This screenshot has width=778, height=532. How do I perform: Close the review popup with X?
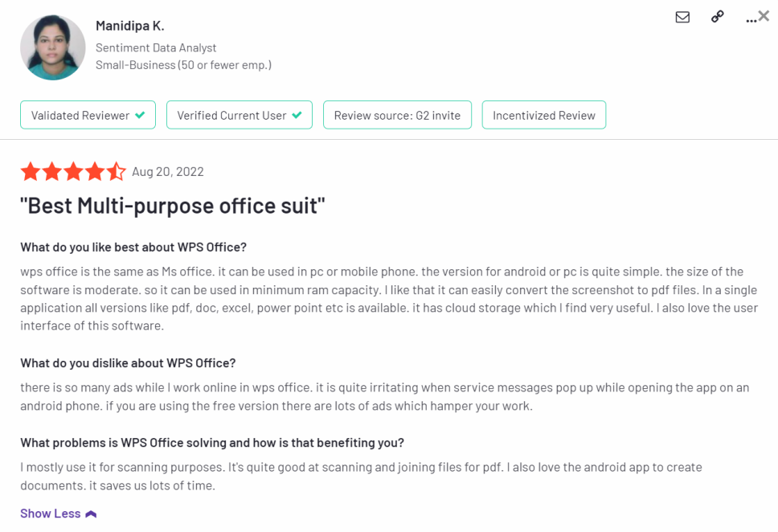pos(764,16)
